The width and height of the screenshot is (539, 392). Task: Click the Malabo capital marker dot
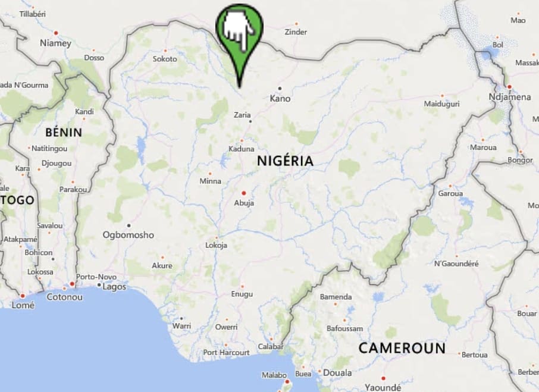click(287, 382)
